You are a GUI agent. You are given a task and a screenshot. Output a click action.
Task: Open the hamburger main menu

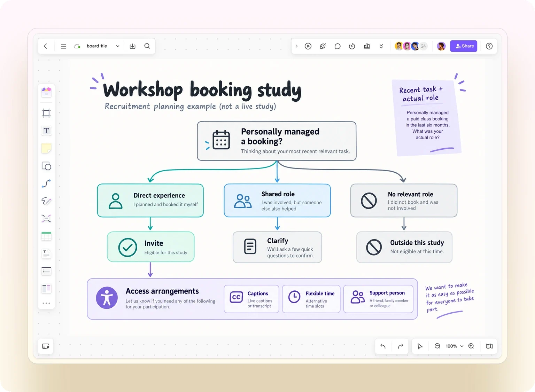63,46
